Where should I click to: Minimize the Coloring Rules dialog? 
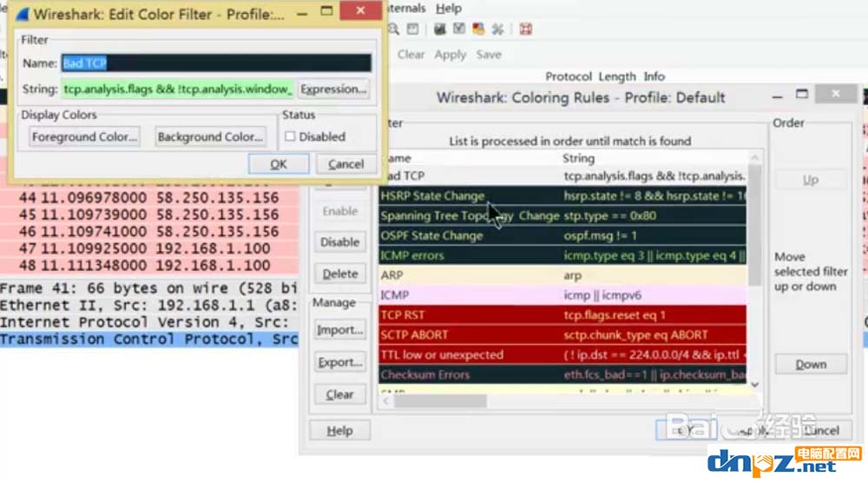pyautogui.click(x=777, y=96)
